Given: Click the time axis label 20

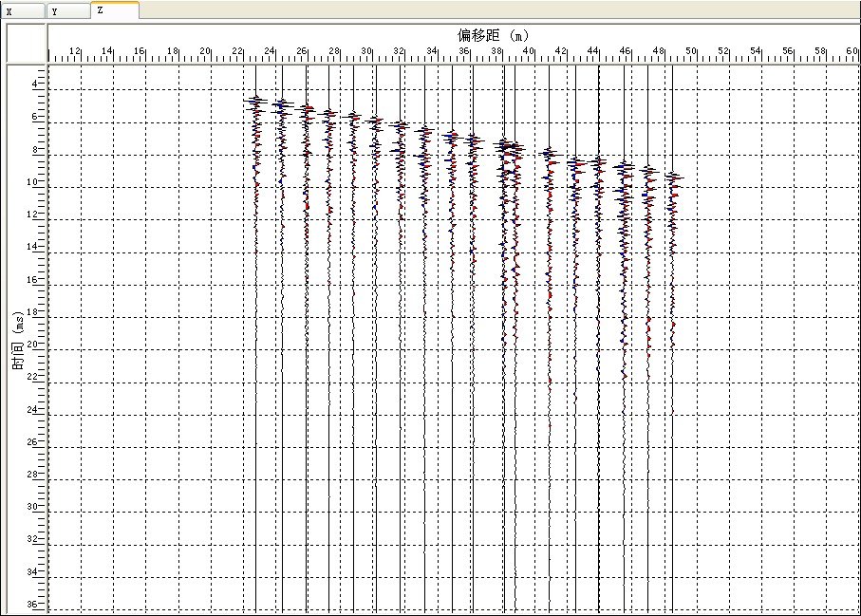Looking at the screenshot, I should (x=32, y=345).
